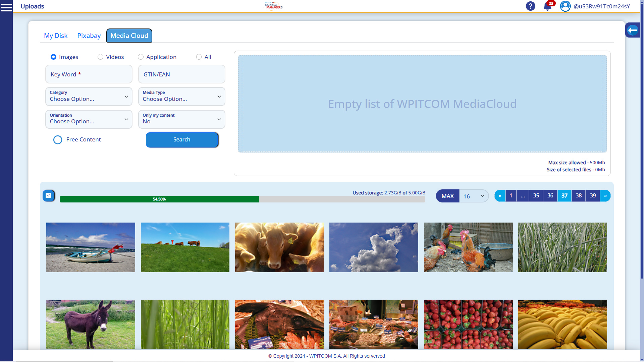Switch to the My Disk tab

pos(55,36)
